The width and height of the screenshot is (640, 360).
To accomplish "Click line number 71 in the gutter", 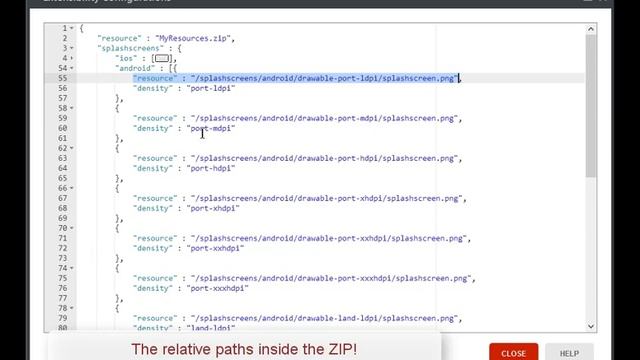I will tap(62, 238).
